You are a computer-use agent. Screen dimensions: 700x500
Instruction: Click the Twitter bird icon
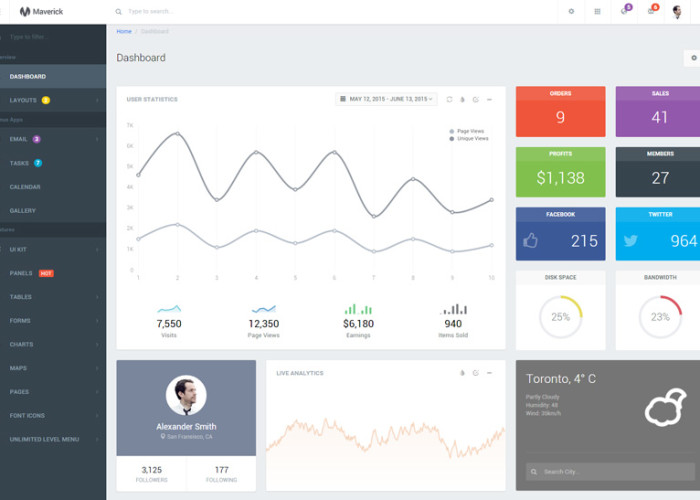pyautogui.click(x=630, y=241)
